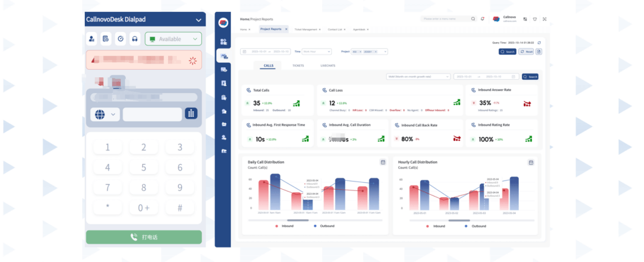Select the CALLS tab
Image resolution: width=644 pixels, height=262 pixels.
pyautogui.click(x=269, y=65)
